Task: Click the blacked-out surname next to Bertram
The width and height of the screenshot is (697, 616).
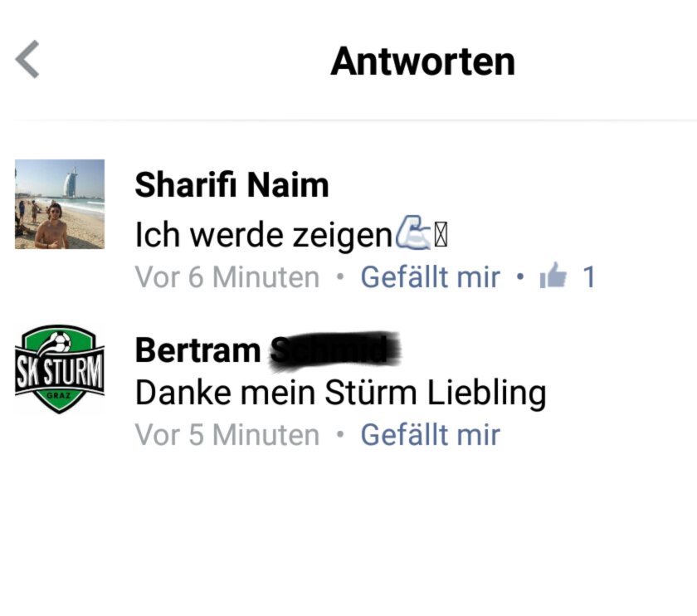Action: (x=335, y=350)
